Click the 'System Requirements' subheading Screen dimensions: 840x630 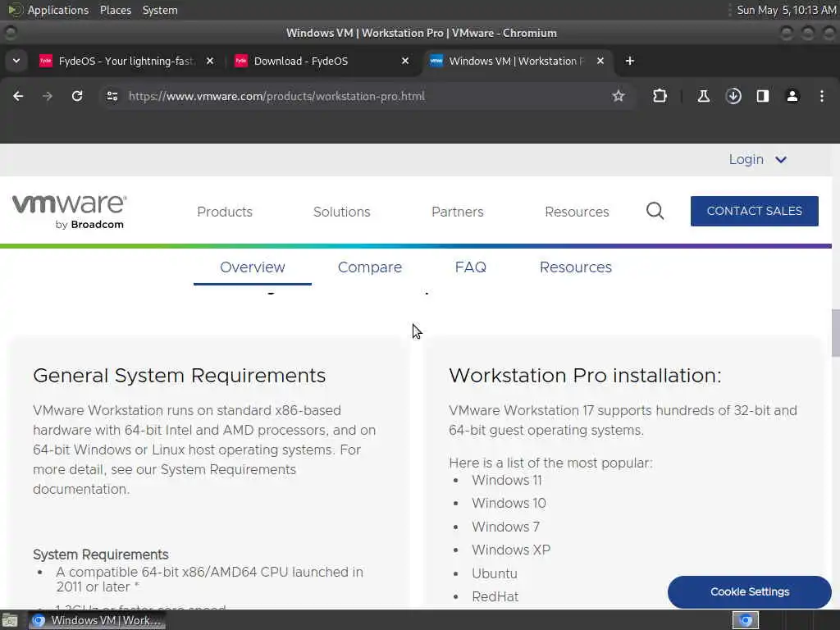(100, 555)
